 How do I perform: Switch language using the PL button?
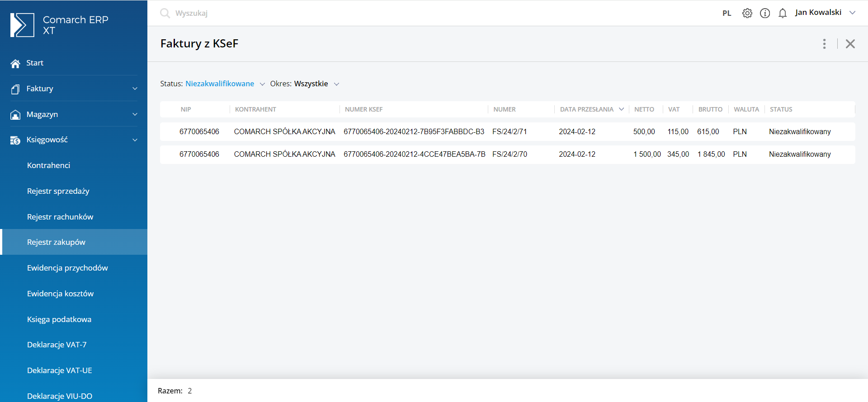pyautogui.click(x=726, y=13)
